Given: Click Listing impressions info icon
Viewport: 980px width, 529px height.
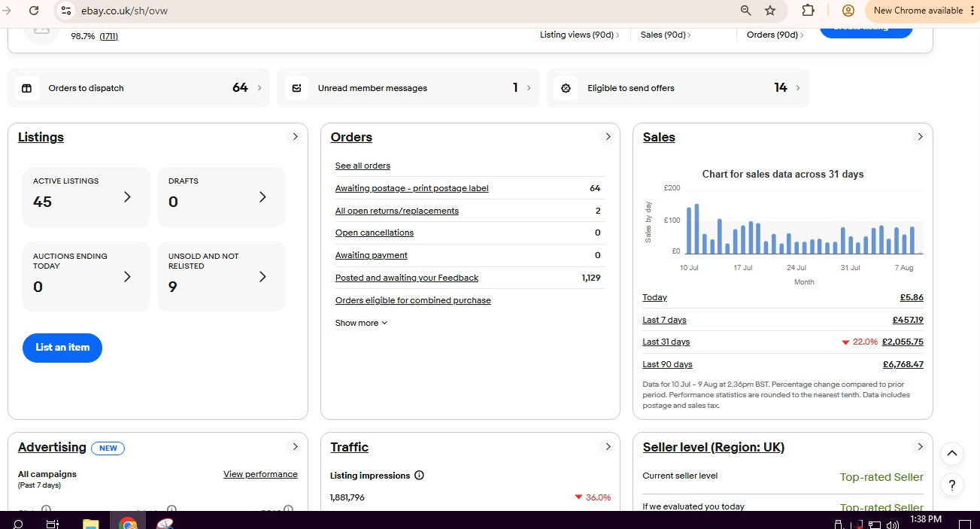Looking at the screenshot, I should coord(419,476).
